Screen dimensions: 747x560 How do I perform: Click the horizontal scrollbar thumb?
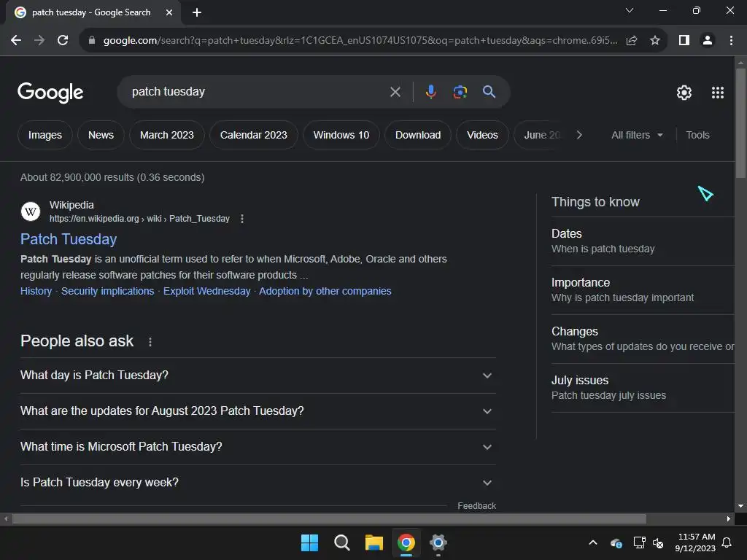(329, 518)
